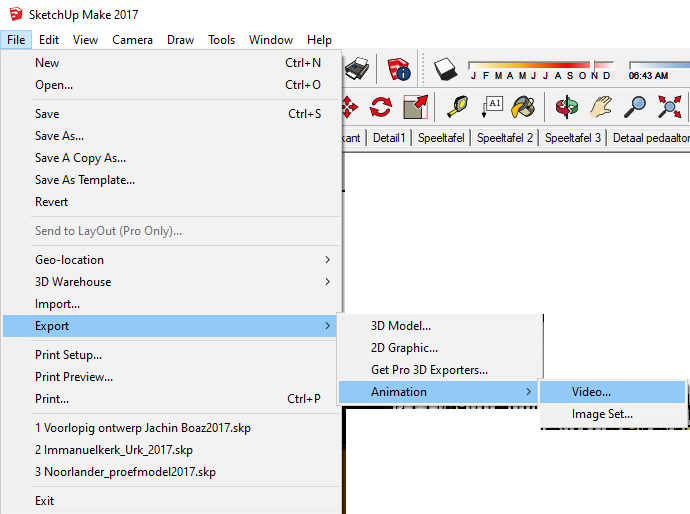Choose 2D Graphic... export option
Image resolution: width=690 pixels, height=514 pixels.
440,348
